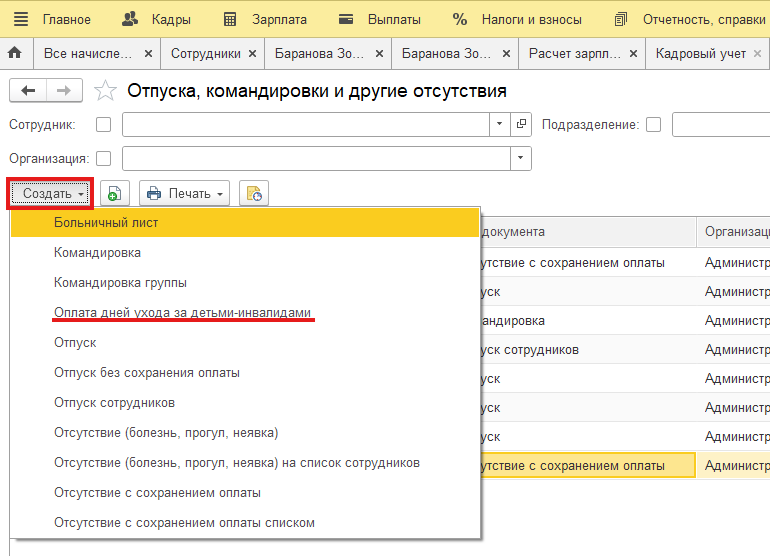Close the Кадровый учет tab
The width and height of the screenshot is (770, 556).
(757, 54)
